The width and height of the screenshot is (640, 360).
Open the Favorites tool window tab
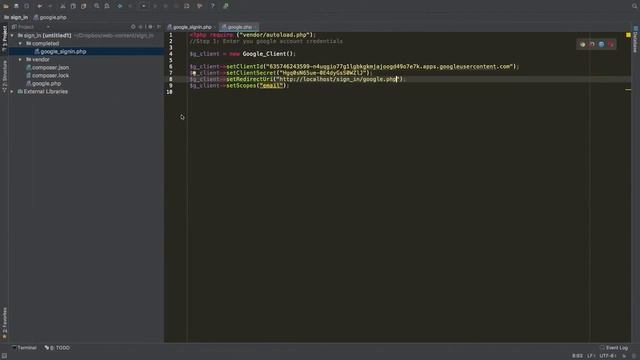click(4, 323)
